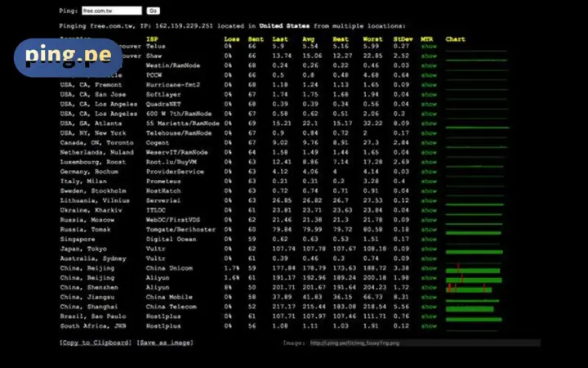
Task: Show MTR for Shenzhen Aliyun row
Action: click(x=429, y=288)
